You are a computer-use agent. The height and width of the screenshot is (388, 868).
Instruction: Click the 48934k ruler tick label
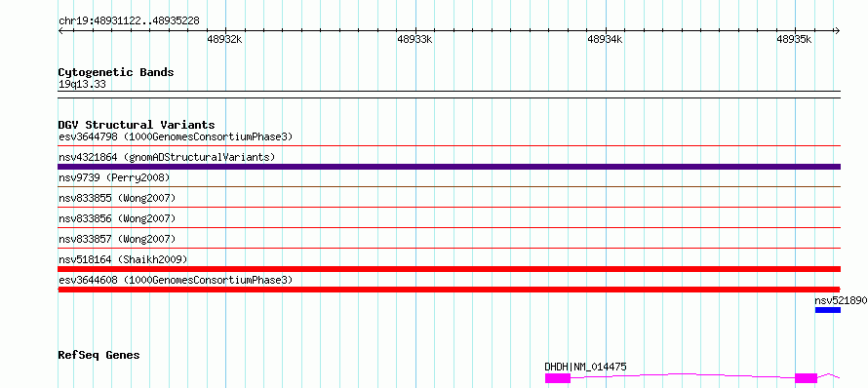click(605, 39)
